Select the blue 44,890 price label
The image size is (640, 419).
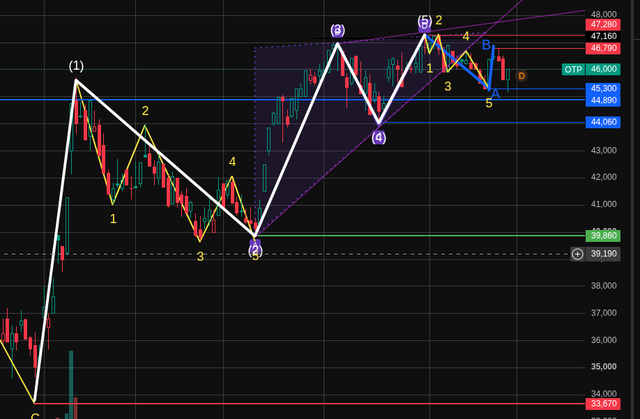[603, 100]
